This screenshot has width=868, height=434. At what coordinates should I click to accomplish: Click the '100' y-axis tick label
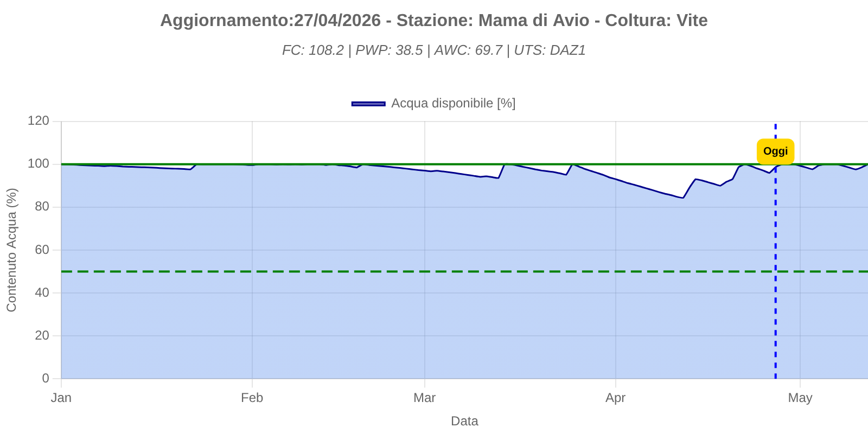point(39,164)
